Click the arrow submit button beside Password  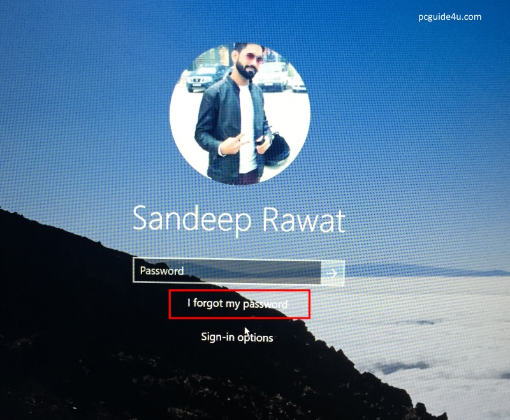[332, 273]
